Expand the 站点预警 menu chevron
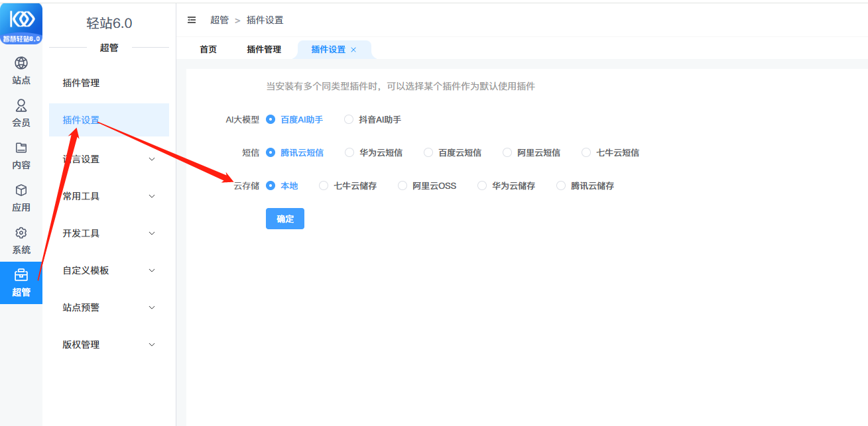 click(152, 307)
